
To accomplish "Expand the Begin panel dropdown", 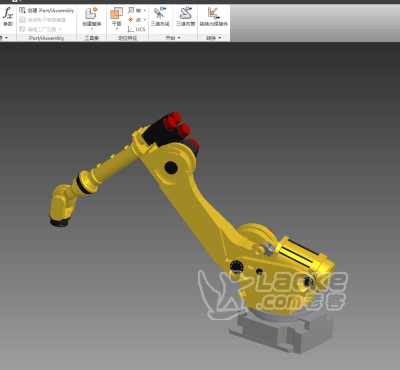I will coord(179,38).
